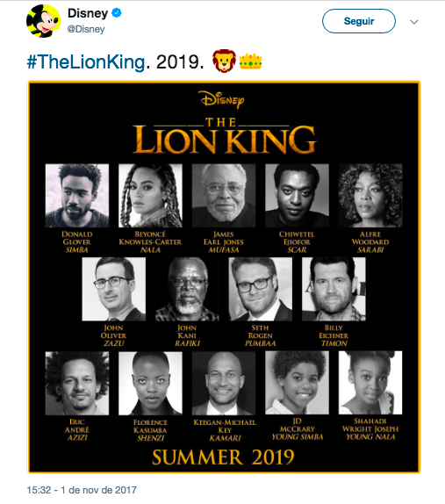
Task: Click the Keegan-Michael Key Kamari photo
Action: [224, 383]
